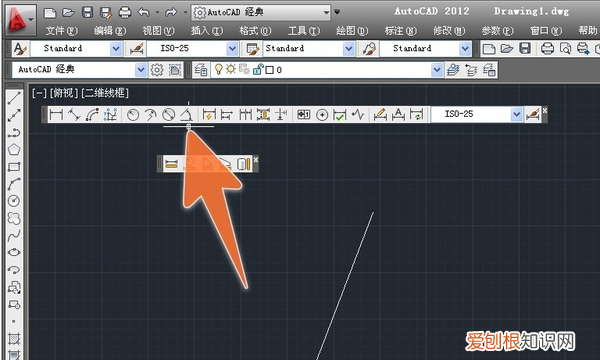Select the Polygon tool
Image resolution: width=600 pixels, height=360 pixels.
[14, 150]
